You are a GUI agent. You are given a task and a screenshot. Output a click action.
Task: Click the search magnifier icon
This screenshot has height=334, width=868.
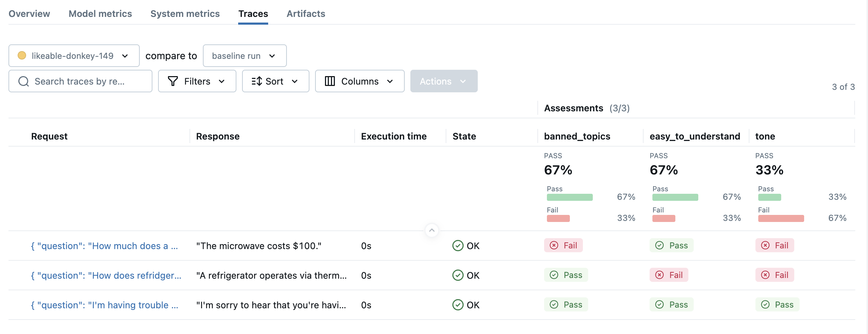24,81
